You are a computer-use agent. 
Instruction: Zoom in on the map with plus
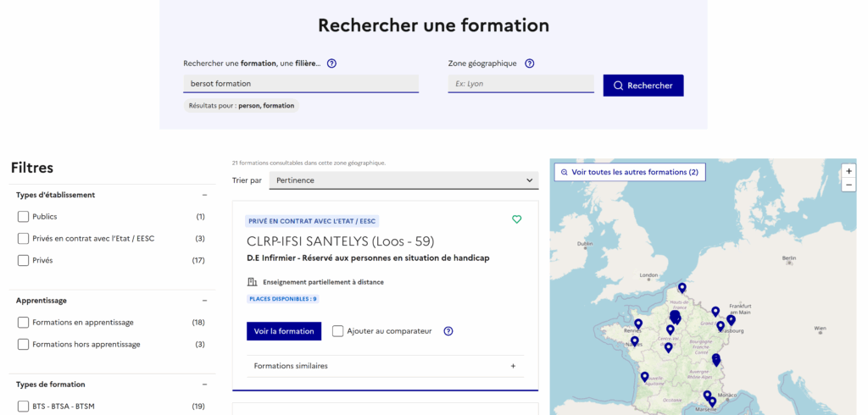[849, 171]
